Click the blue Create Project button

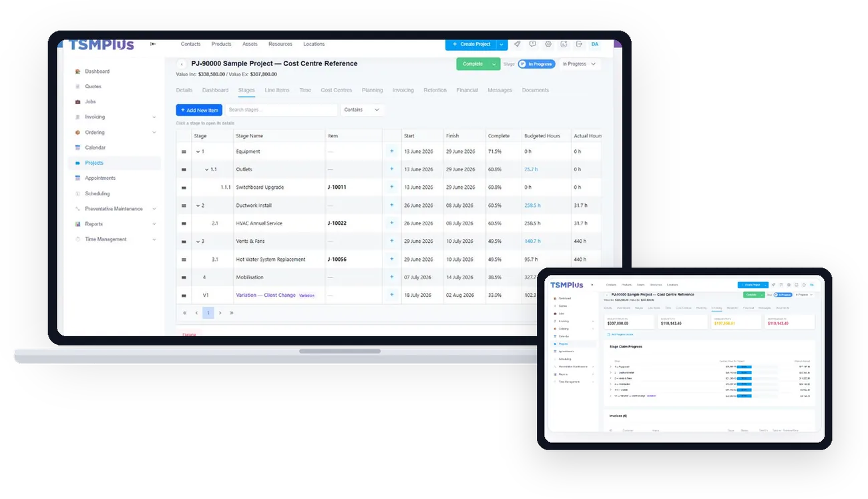pos(471,44)
